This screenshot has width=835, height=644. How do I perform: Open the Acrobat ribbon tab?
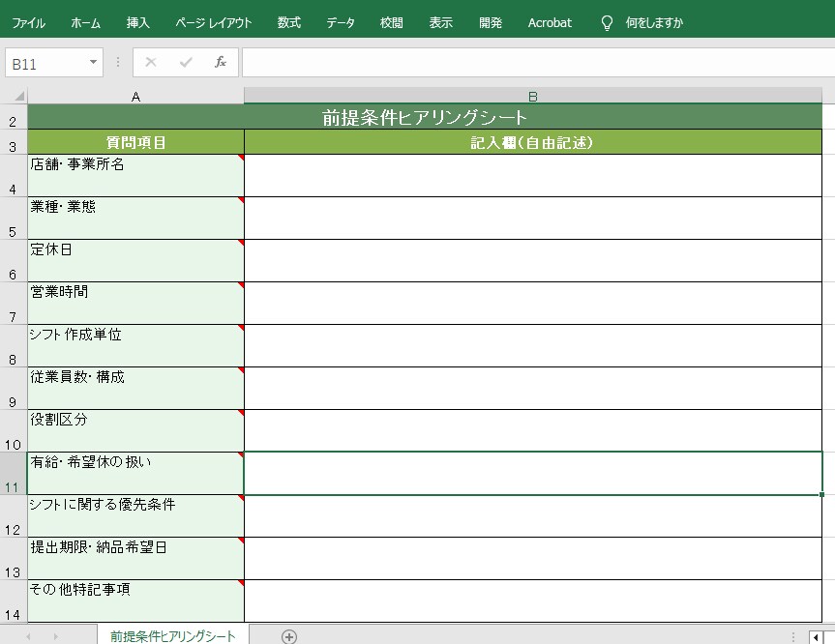[550, 23]
